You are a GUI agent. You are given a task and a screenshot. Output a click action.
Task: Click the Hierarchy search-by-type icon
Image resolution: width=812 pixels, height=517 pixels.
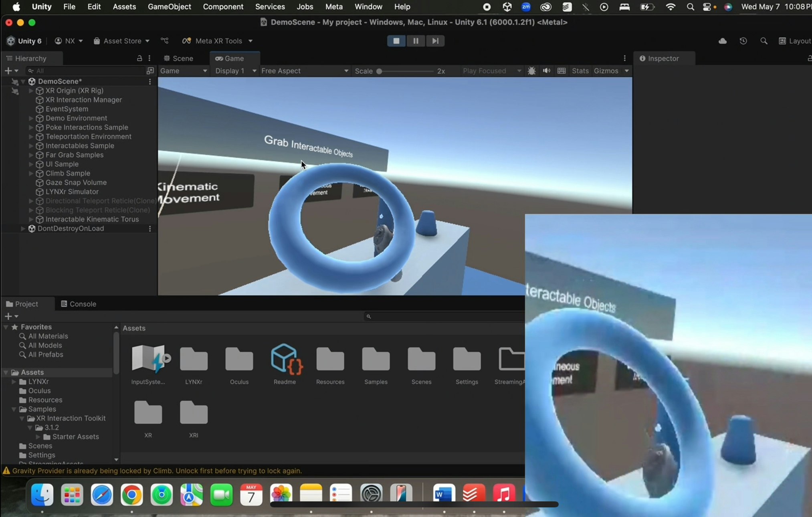pos(150,71)
